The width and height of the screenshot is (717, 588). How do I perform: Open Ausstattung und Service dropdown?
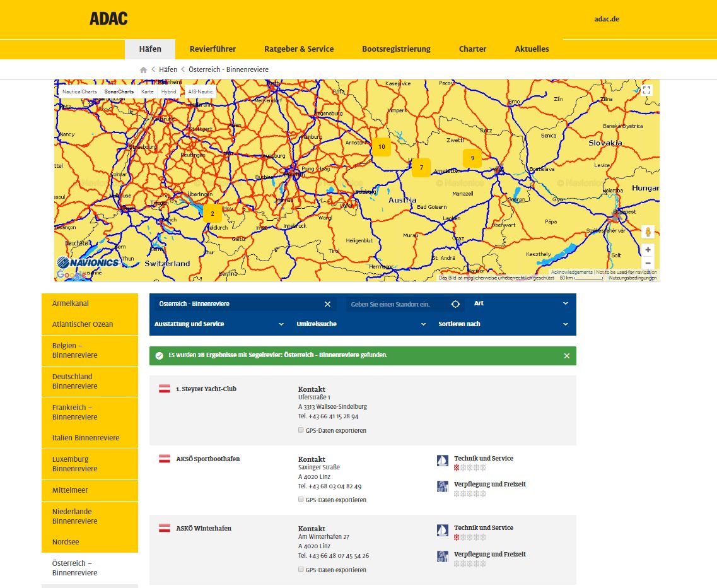(x=219, y=324)
